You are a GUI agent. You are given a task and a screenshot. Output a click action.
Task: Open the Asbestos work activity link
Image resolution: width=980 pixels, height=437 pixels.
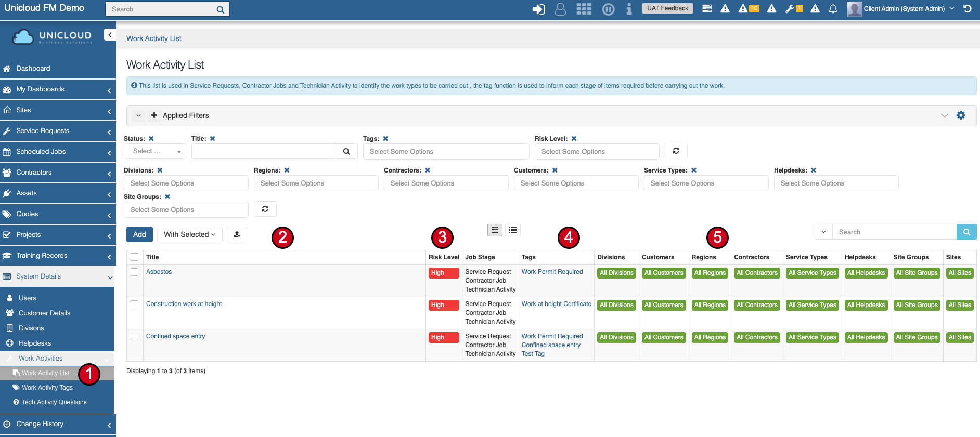[x=159, y=272]
